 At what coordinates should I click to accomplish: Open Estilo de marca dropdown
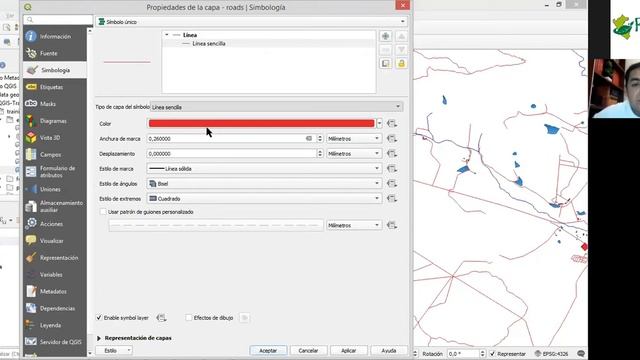click(264, 169)
